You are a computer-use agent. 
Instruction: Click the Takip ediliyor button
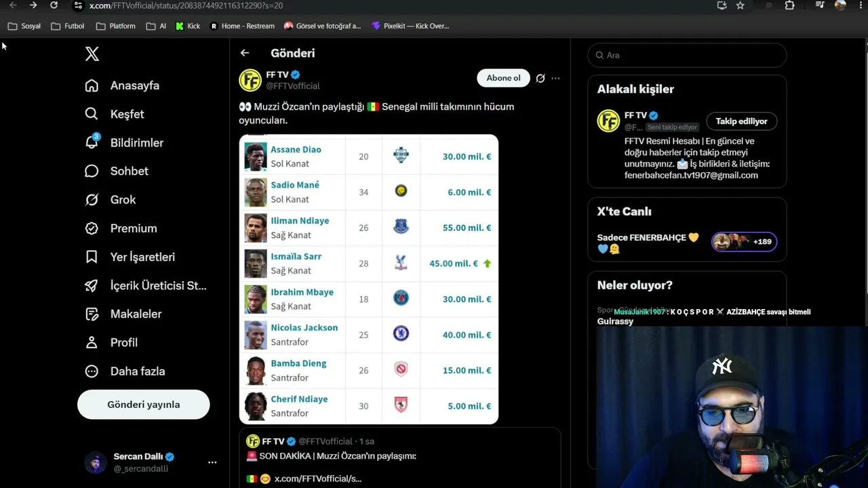pyautogui.click(x=742, y=121)
